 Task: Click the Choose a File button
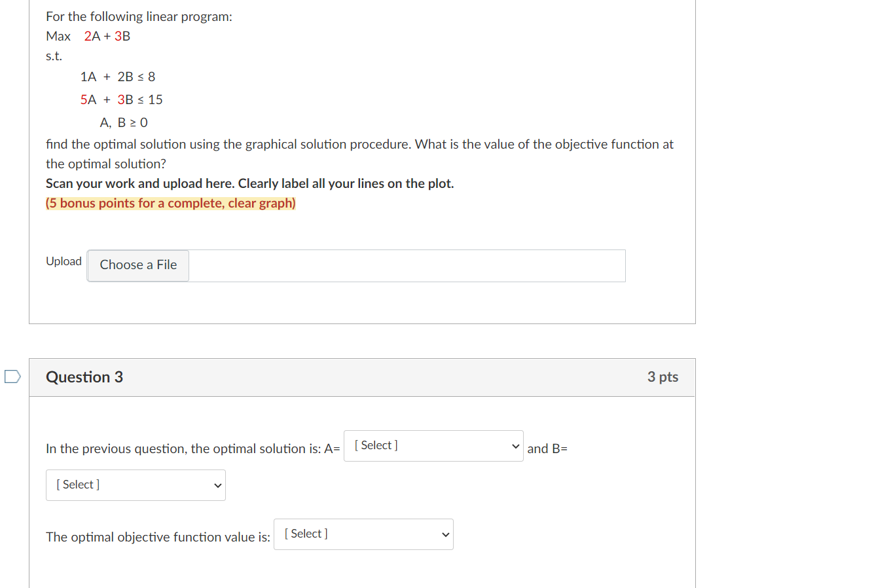tap(137, 265)
